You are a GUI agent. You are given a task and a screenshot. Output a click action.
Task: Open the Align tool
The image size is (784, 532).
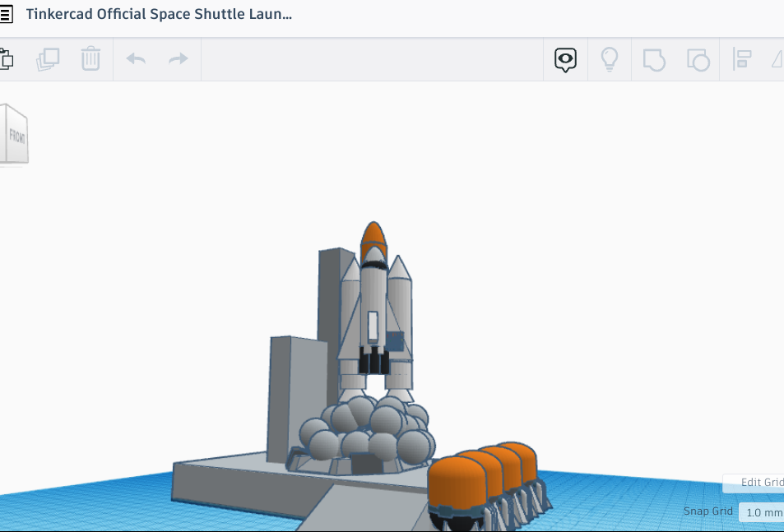741,59
